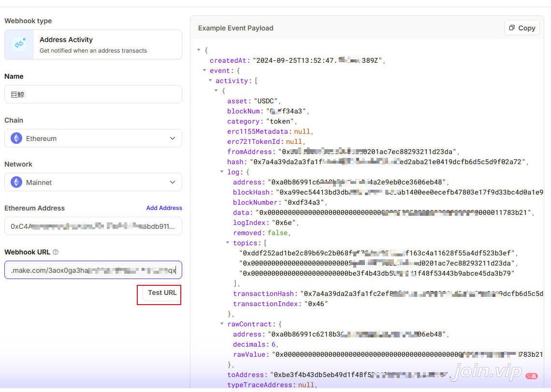The height and width of the screenshot is (392, 551).
Task: Open the Network dropdown
Action: pos(93,182)
